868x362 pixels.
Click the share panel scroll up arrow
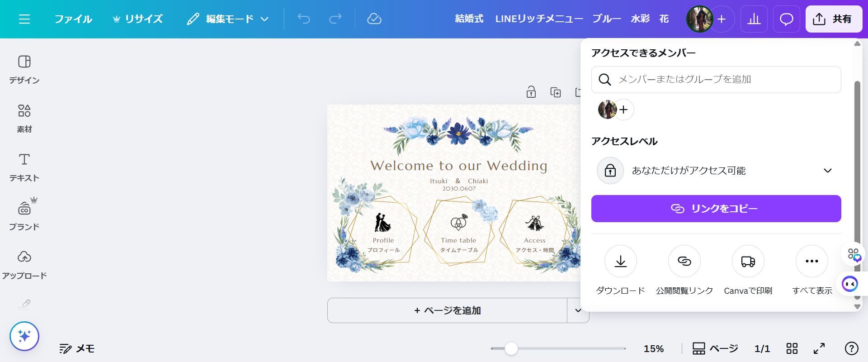(857, 43)
